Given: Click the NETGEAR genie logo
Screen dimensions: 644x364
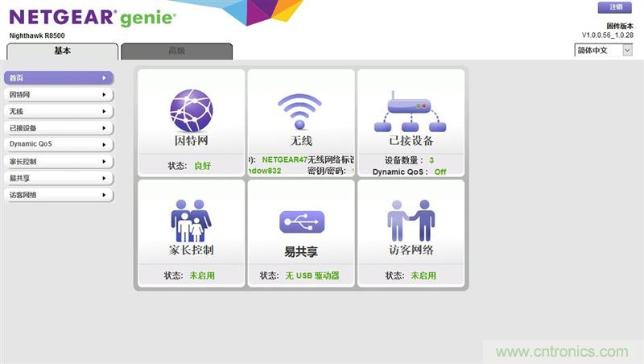Looking at the screenshot, I should [x=92, y=18].
